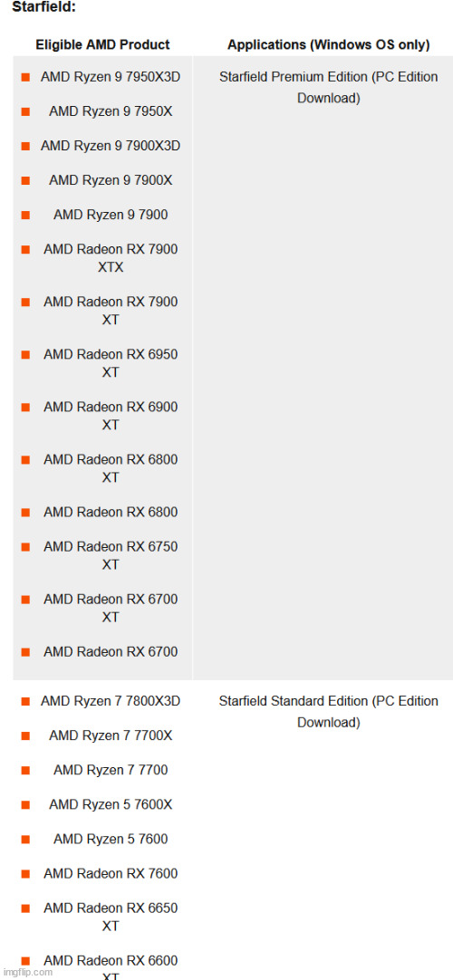Image resolution: width=453 pixels, height=980 pixels.
Task: Click the bullet beside Radeon RX 6800
Action: click(25, 513)
